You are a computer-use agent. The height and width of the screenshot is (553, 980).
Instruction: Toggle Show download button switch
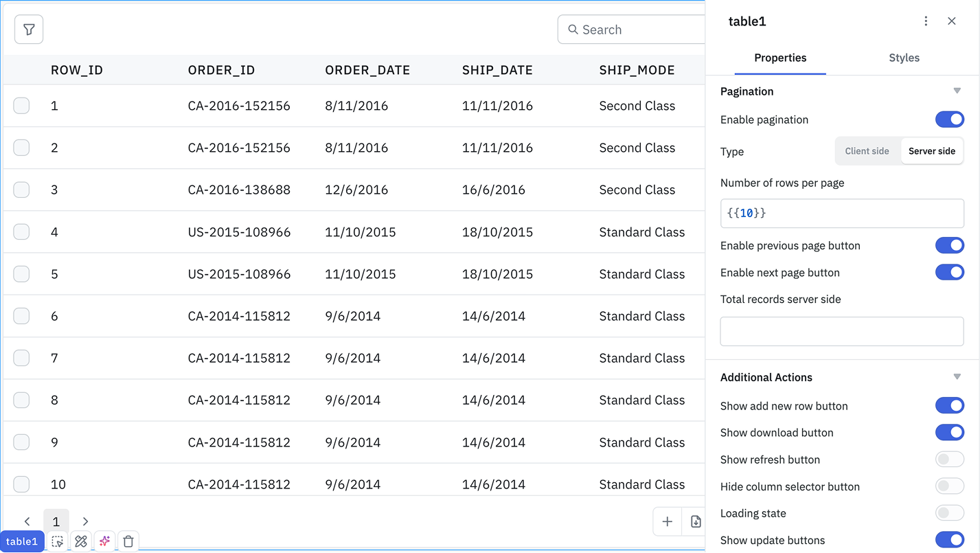coord(950,433)
